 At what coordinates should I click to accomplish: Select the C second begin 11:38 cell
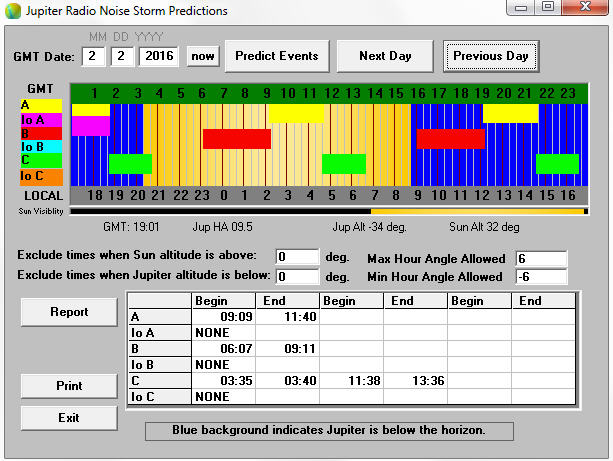pyautogui.click(x=352, y=381)
